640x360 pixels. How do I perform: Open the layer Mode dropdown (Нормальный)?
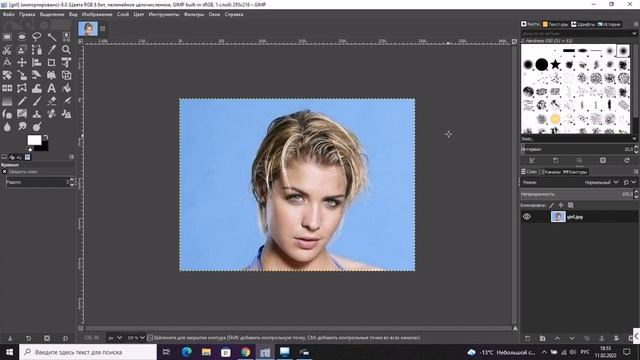[601, 182]
